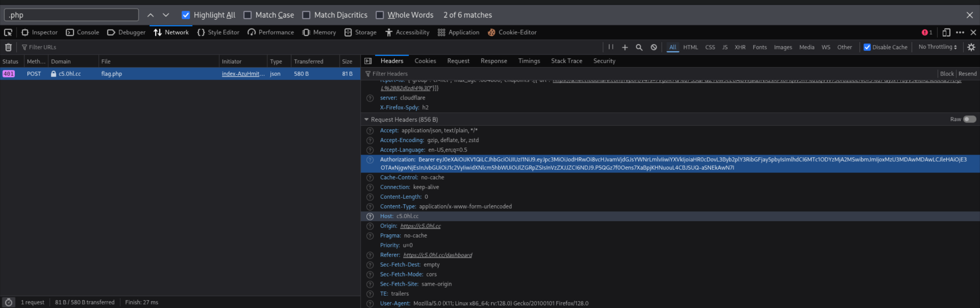Clear the network log with trash icon
980x308 pixels.
(8, 47)
